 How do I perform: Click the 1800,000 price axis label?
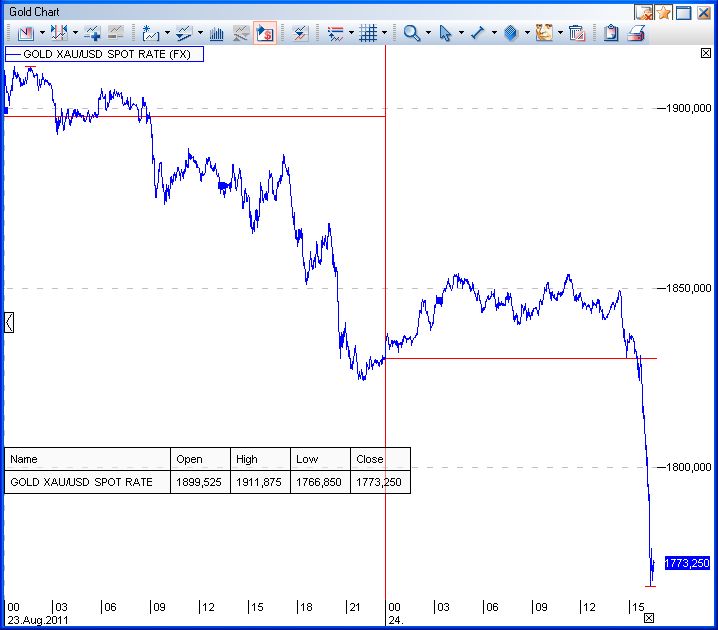[688, 467]
